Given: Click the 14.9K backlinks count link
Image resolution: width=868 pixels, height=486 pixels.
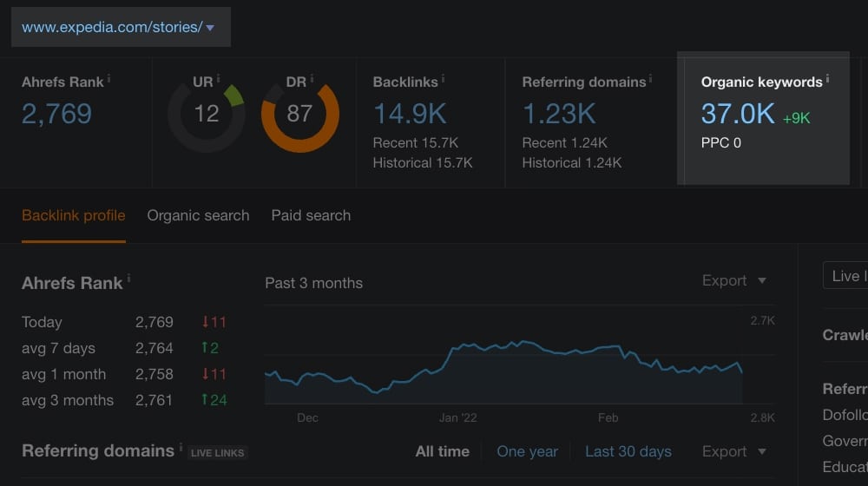Looking at the screenshot, I should click(410, 114).
